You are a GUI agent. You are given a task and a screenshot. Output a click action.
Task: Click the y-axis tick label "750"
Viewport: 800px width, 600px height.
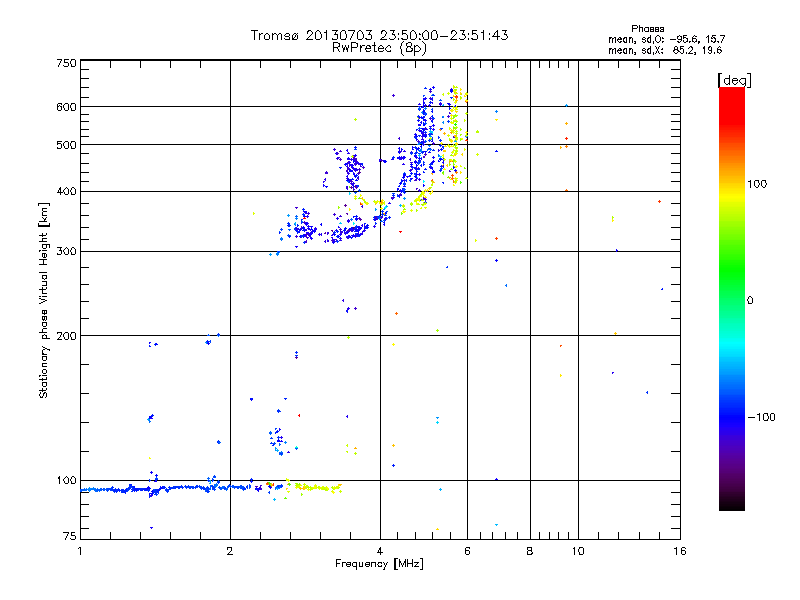click(x=66, y=63)
